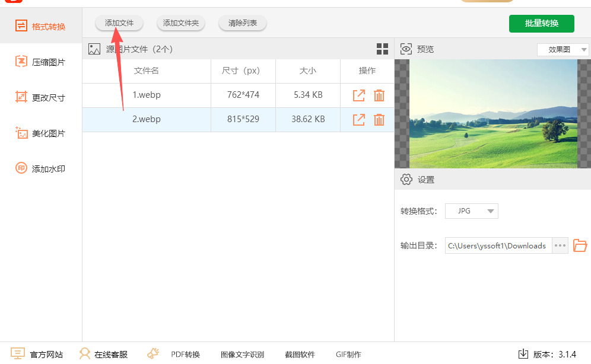This screenshot has height=364, width=591.
Task: Click the export icon for 1.webp
Action: pos(359,95)
